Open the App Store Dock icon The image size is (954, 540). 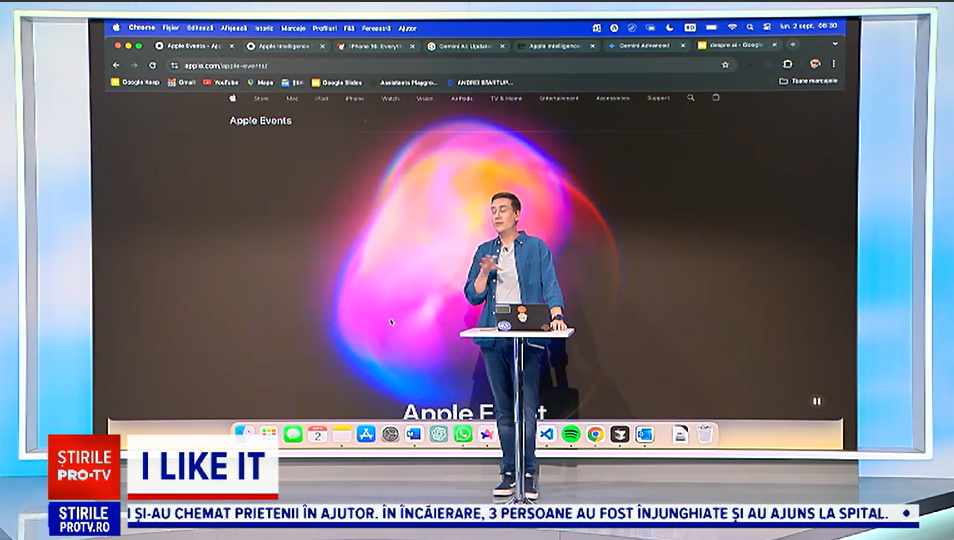[x=366, y=434]
